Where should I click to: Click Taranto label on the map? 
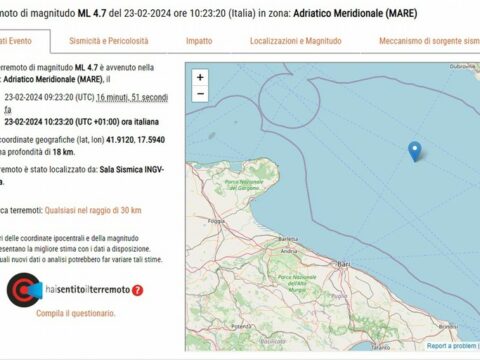point(380,347)
